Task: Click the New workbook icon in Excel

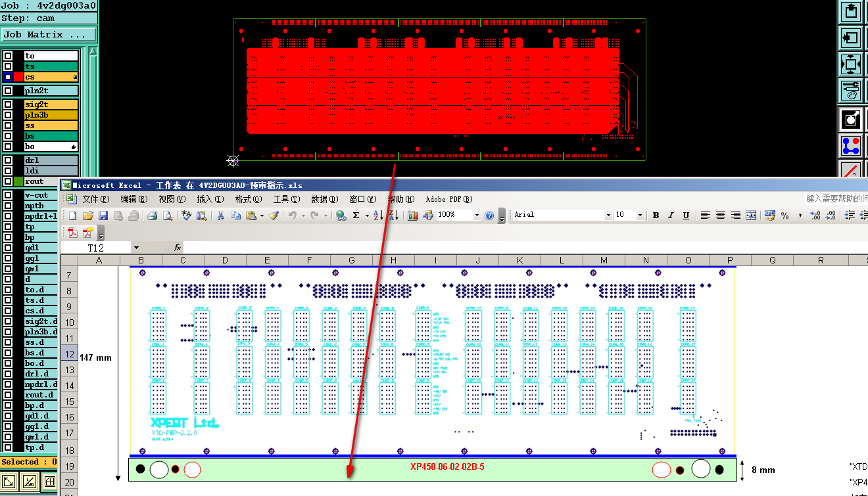Action: pyautogui.click(x=72, y=215)
